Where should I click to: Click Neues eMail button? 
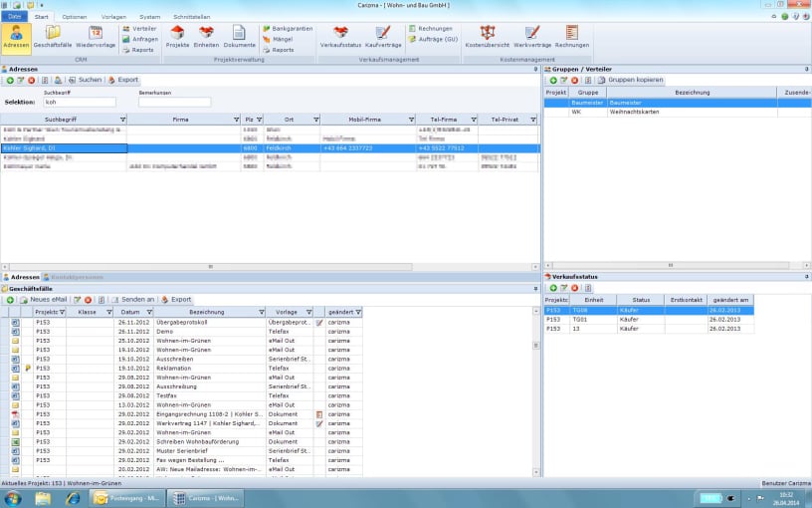tap(43, 299)
